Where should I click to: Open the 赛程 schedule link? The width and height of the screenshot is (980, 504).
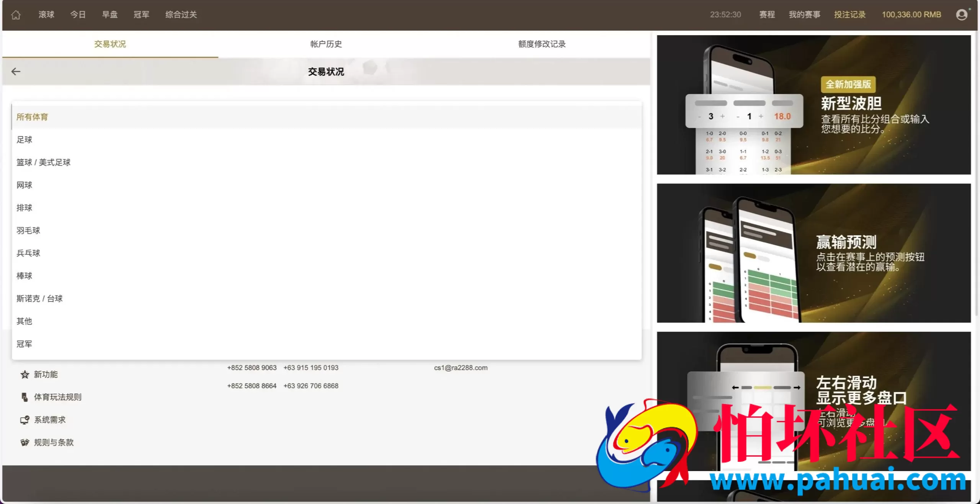(x=767, y=15)
